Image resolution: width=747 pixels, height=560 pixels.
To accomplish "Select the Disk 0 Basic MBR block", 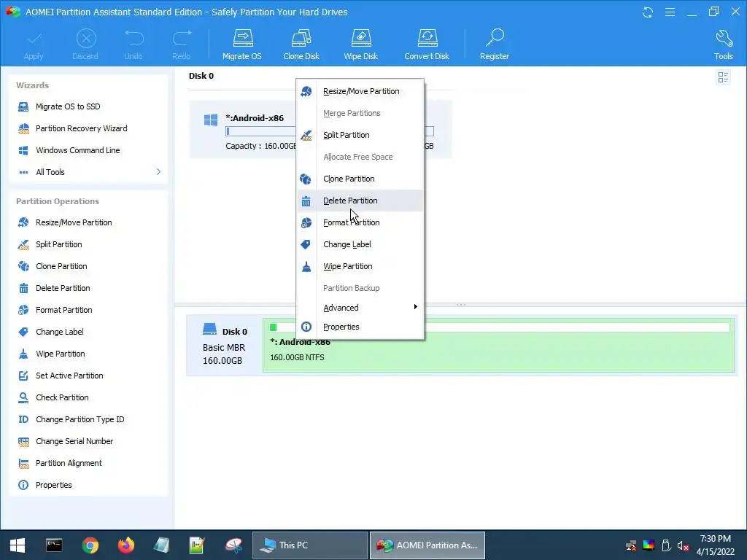I will 225,345.
